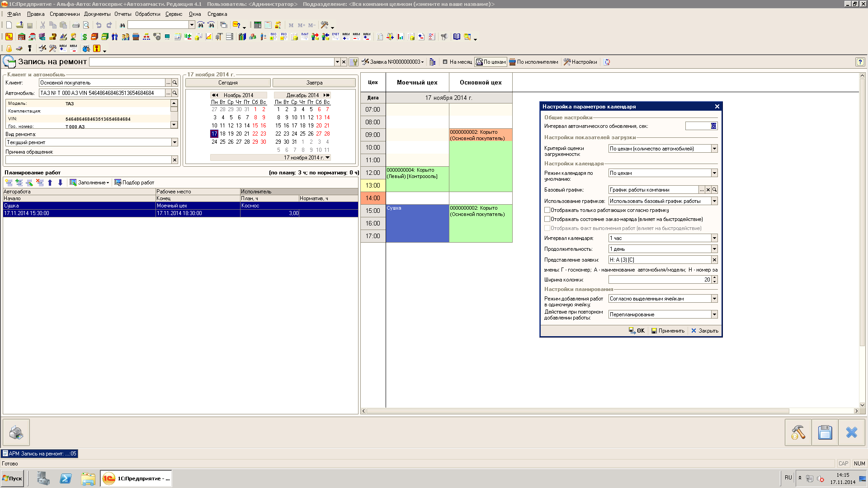
Task: Click the 'ОК' button to confirm settings
Action: 637,331
